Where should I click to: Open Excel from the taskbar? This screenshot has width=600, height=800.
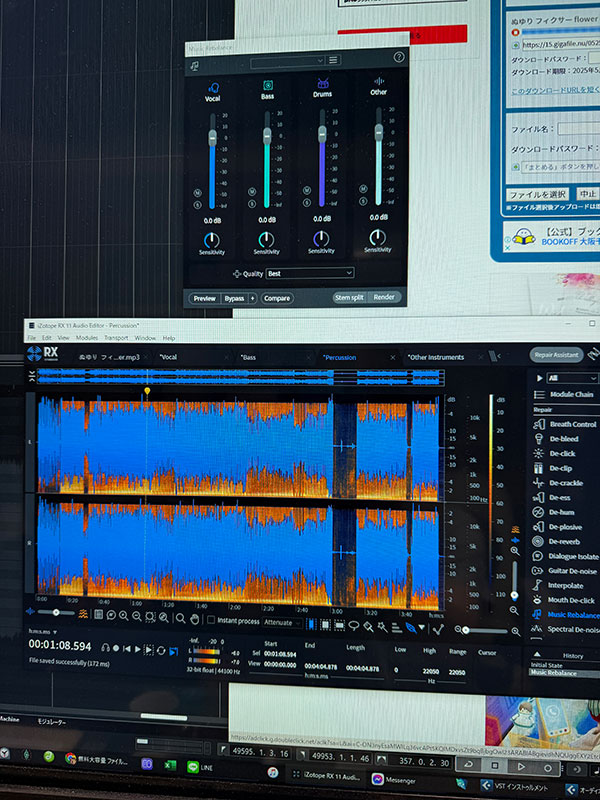click(170, 765)
